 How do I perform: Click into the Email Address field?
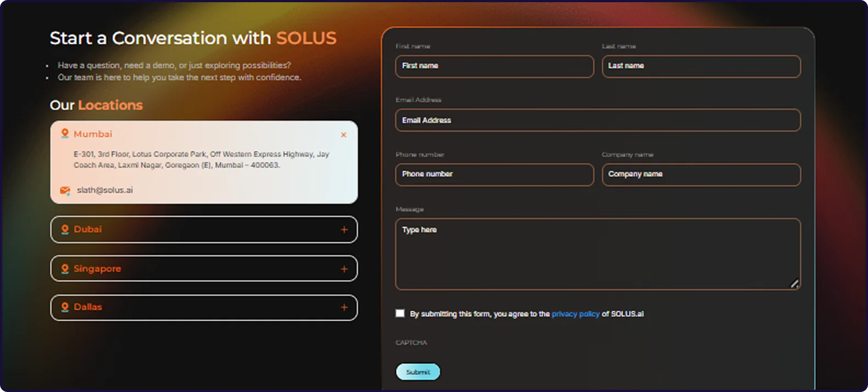(598, 120)
